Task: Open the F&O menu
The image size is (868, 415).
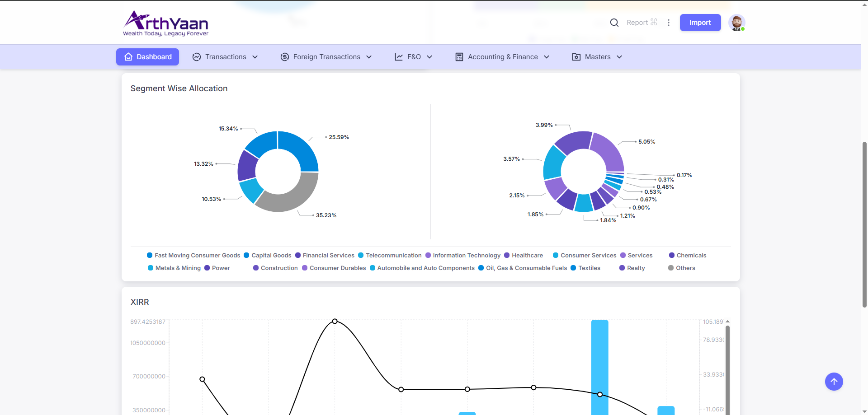Action: 414,57
